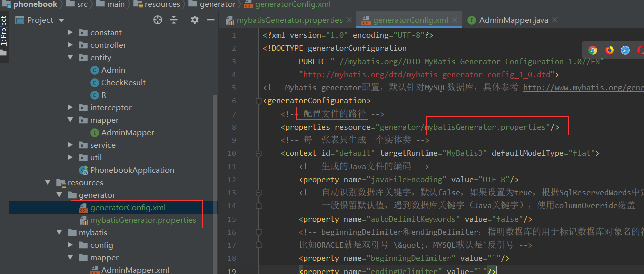This screenshot has width=644, height=274.
Task: Select PhonebookApplication in project tree
Action: pos(132,170)
